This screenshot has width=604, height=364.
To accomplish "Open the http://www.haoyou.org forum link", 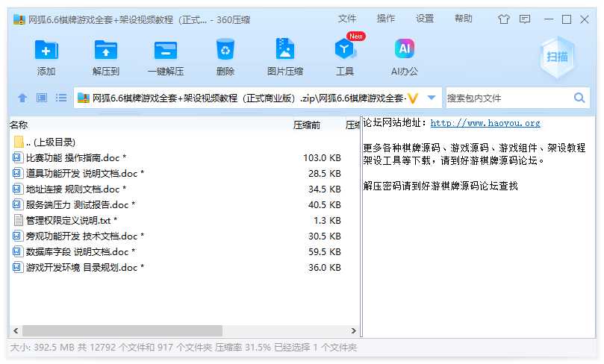I will pos(485,123).
